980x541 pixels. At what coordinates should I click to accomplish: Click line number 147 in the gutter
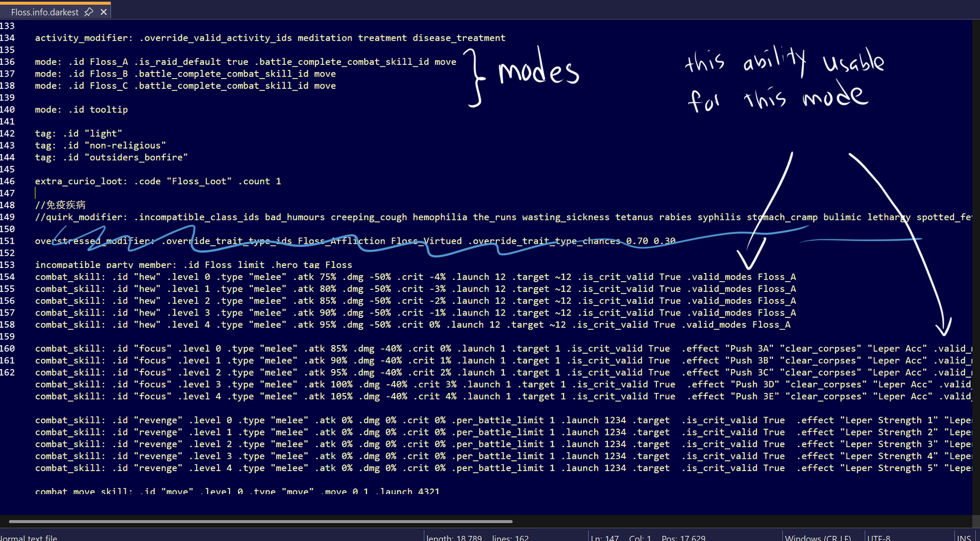8,193
